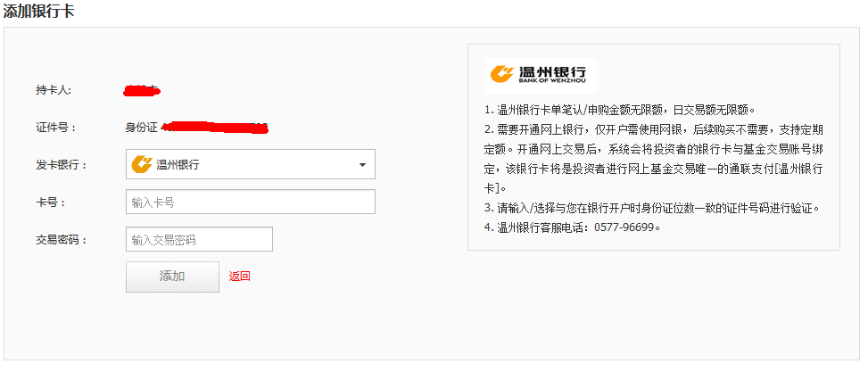Click the 发卡银行 label
The width and height of the screenshot is (868, 372).
pos(57,165)
